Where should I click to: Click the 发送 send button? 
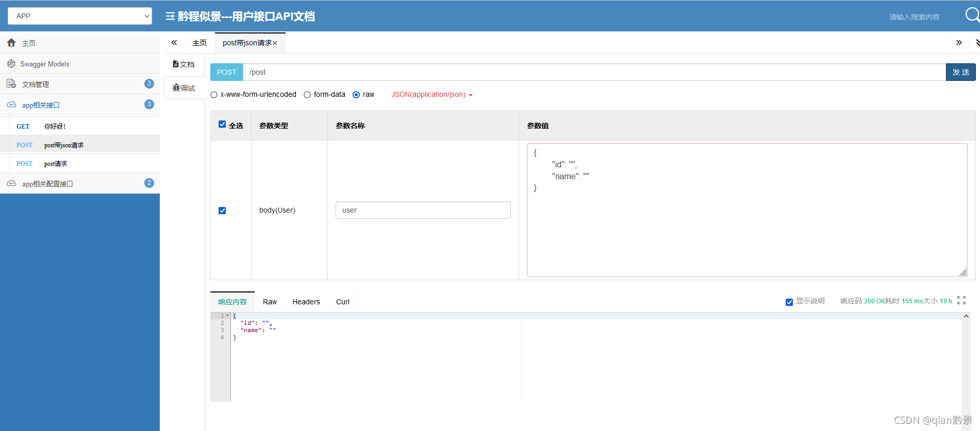[x=960, y=72]
